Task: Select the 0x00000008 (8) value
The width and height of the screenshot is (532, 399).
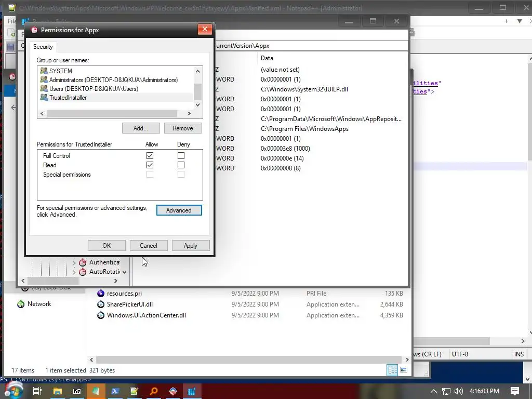Action: pos(281,168)
